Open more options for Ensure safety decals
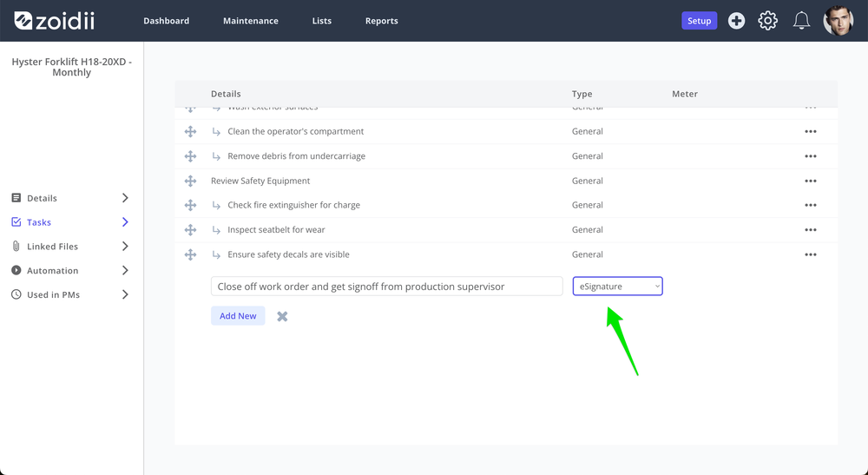868x475 pixels. pos(811,254)
